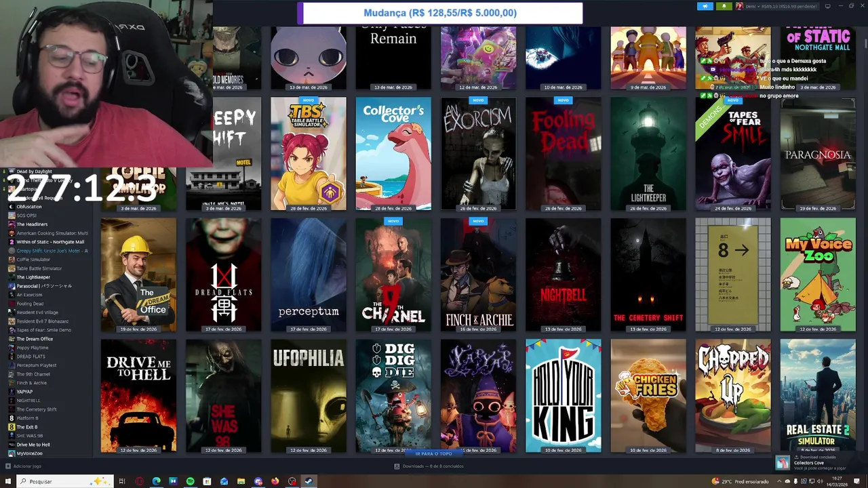Select Perceptum Playtest in the sidebar
The height and width of the screenshot is (488, 868).
(x=37, y=365)
